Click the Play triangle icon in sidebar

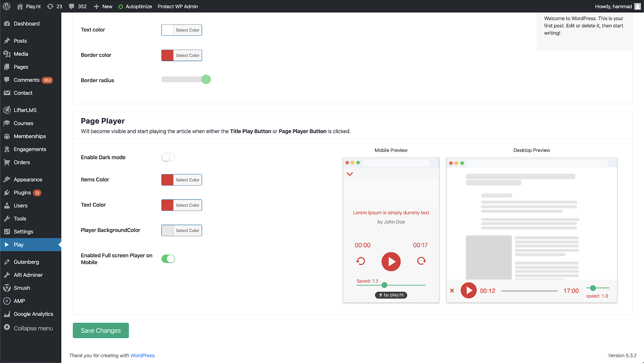(7, 244)
